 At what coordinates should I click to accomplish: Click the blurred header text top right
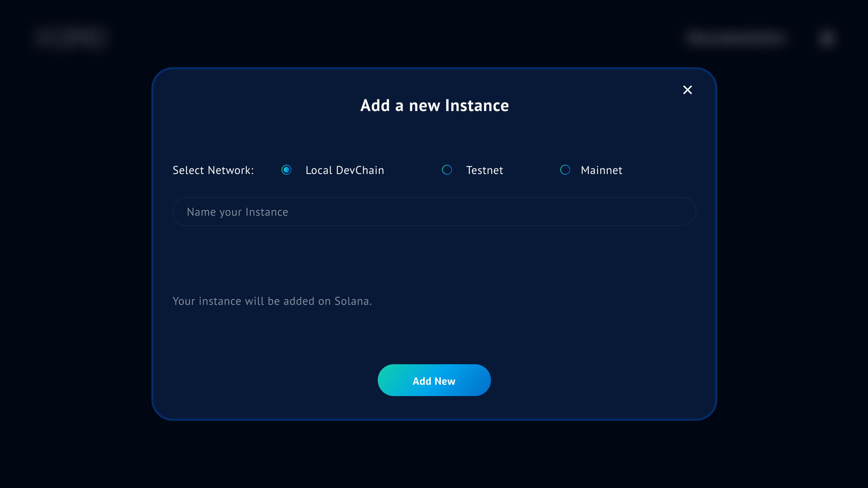pyautogui.click(x=736, y=38)
